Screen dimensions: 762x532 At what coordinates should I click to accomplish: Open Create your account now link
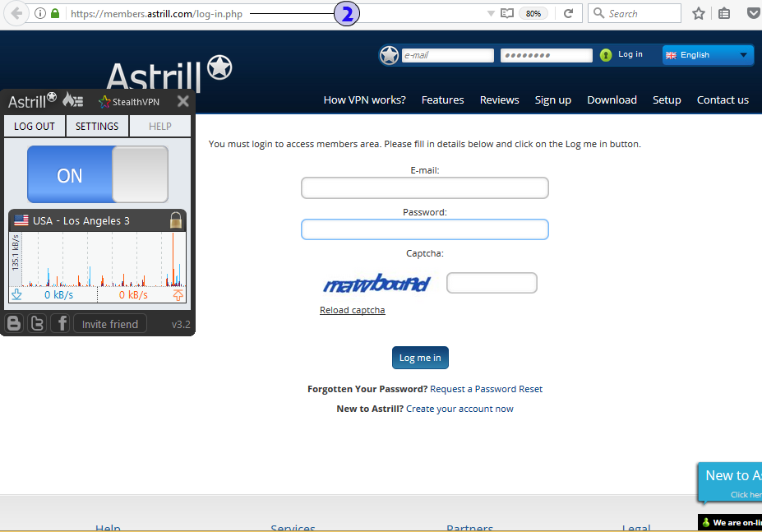click(x=460, y=409)
